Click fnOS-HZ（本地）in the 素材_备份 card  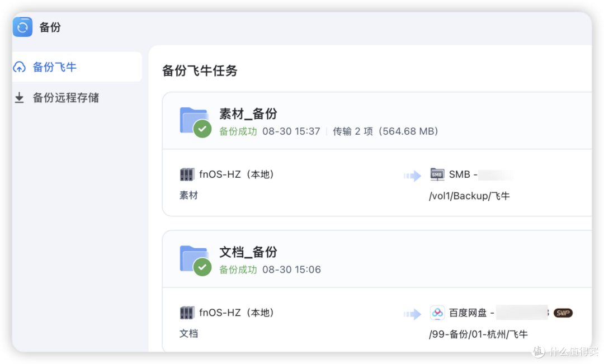[237, 174]
